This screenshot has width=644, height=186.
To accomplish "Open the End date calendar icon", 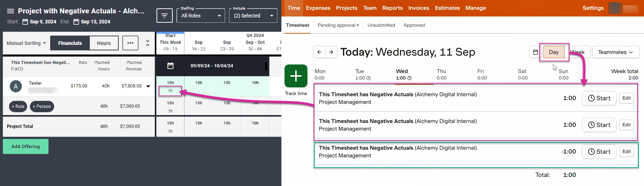I will click(76, 22).
